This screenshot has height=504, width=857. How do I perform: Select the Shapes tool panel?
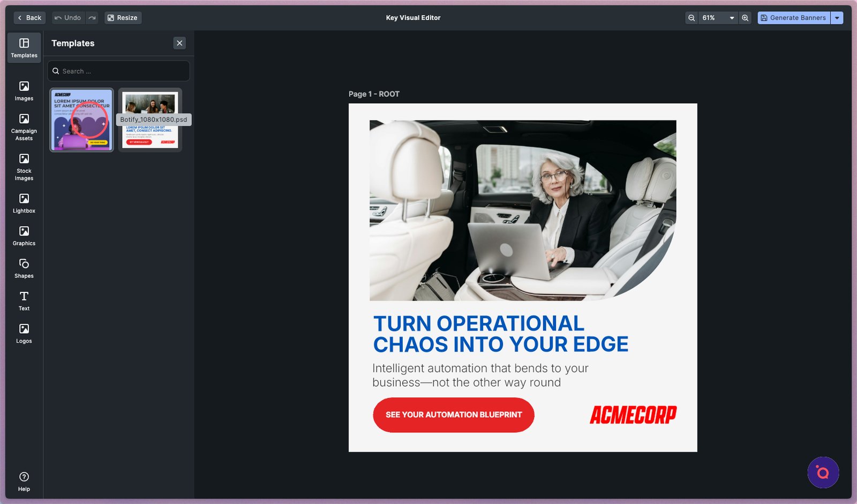(x=24, y=268)
